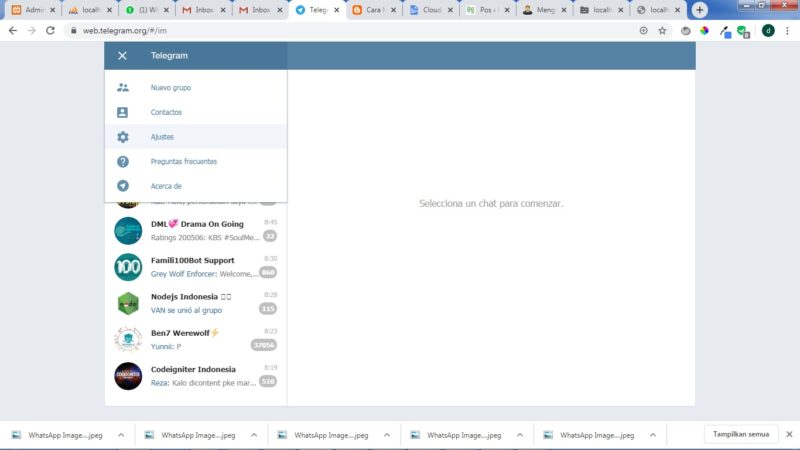Click browser Forward arrow
The width and height of the screenshot is (800, 450).
tap(32, 31)
